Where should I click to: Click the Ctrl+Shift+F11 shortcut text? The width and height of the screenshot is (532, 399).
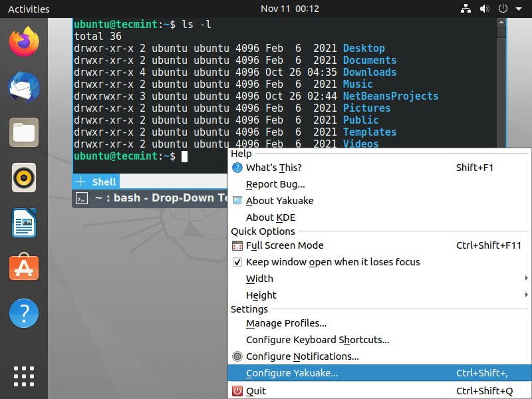(489, 245)
